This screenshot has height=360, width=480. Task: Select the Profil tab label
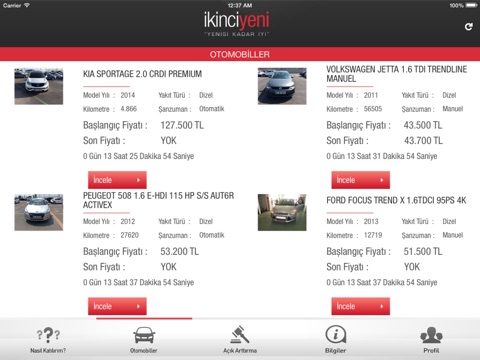tap(431, 351)
